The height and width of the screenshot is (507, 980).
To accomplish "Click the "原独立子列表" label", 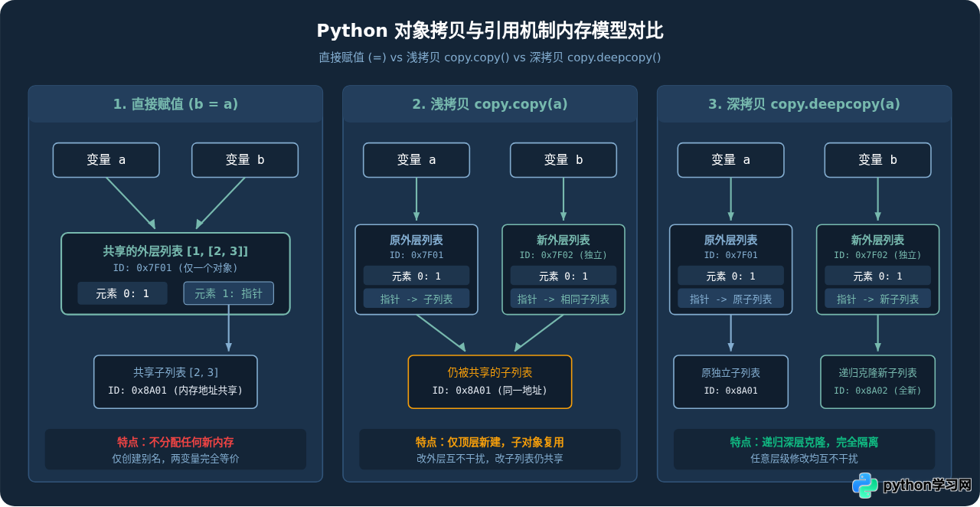I will click(730, 373).
